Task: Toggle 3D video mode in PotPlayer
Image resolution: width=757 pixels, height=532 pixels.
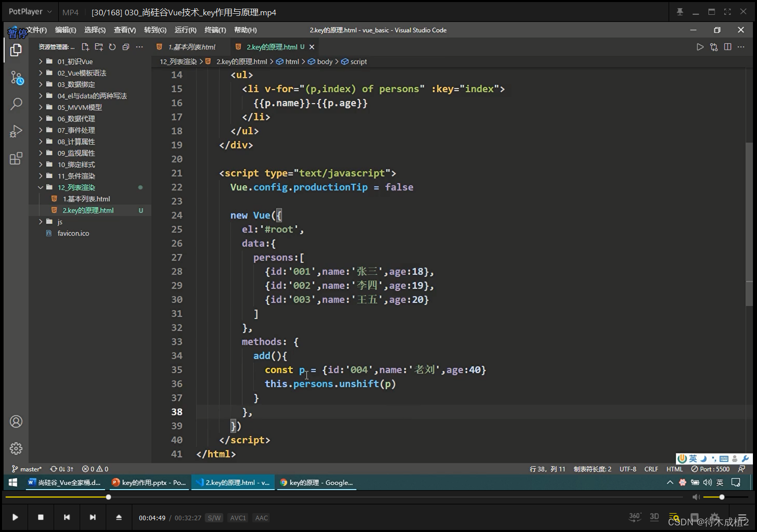Action: [654, 517]
